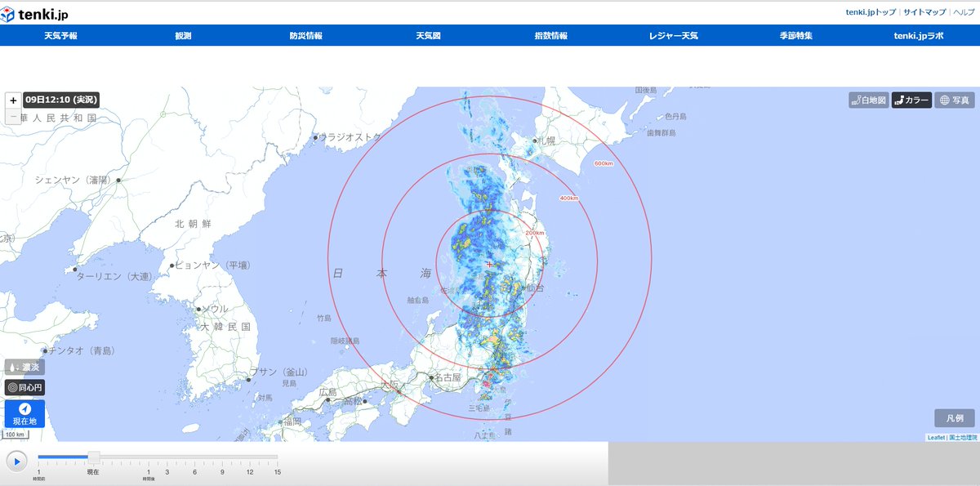
Task: Click the 名古屋 city label
Action: click(x=447, y=378)
